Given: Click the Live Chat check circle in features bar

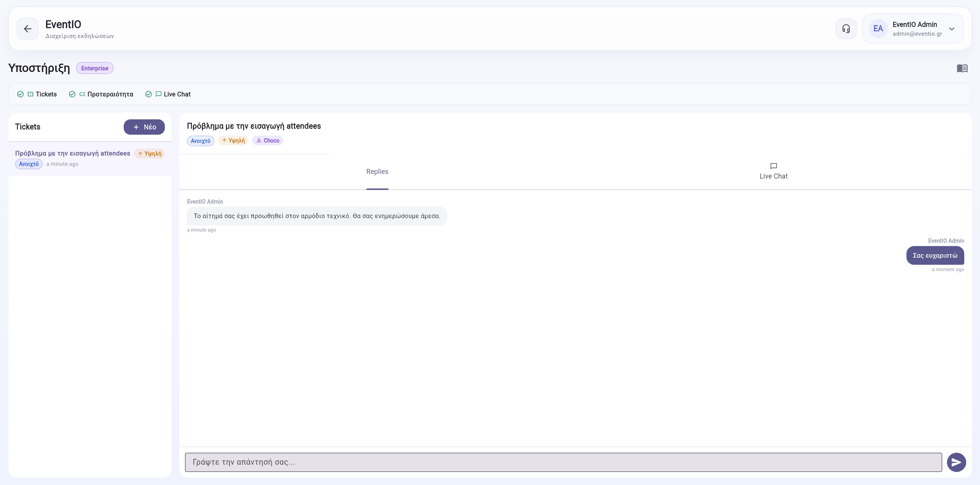Looking at the screenshot, I should tap(149, 94).
